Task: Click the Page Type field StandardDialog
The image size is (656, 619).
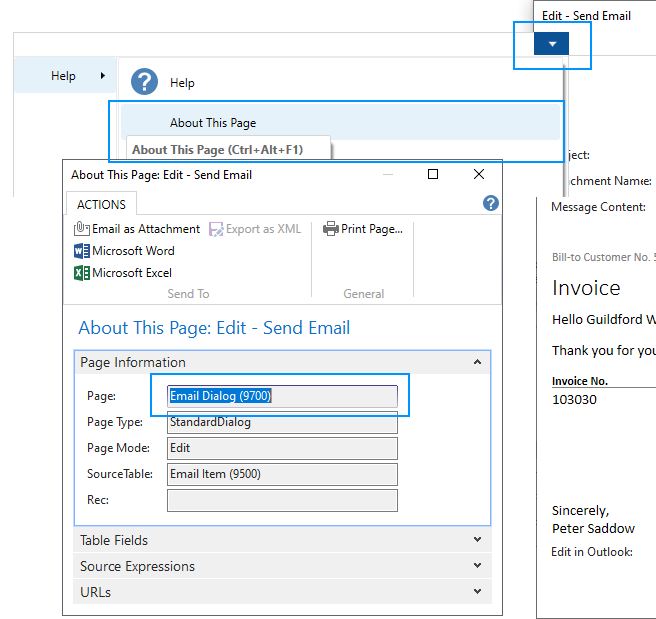Action: point(282,422)
